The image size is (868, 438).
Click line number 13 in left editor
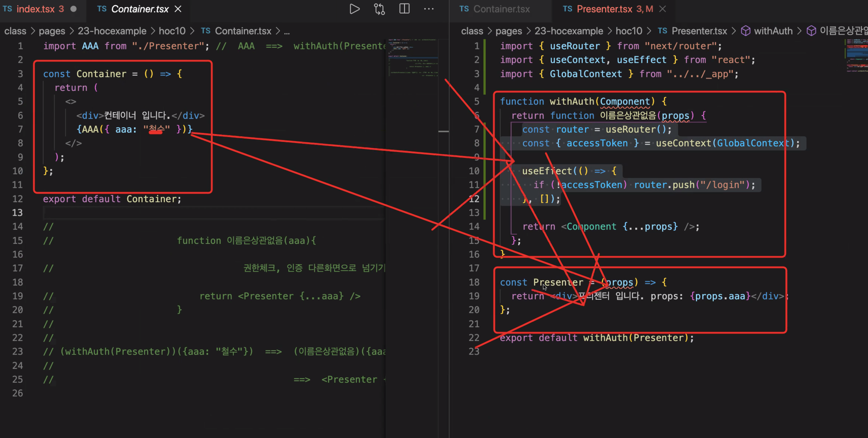[18, 213]
